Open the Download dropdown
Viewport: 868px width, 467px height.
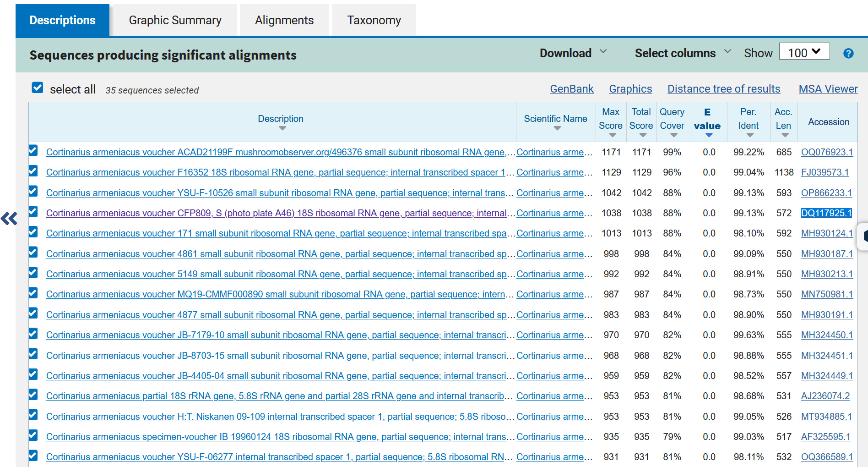point(573,53)
